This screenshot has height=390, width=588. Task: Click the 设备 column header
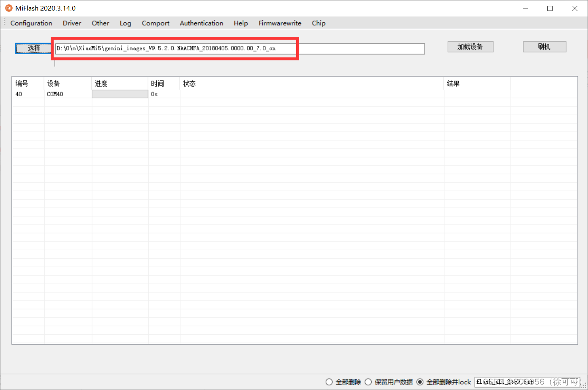click(68, 84)
